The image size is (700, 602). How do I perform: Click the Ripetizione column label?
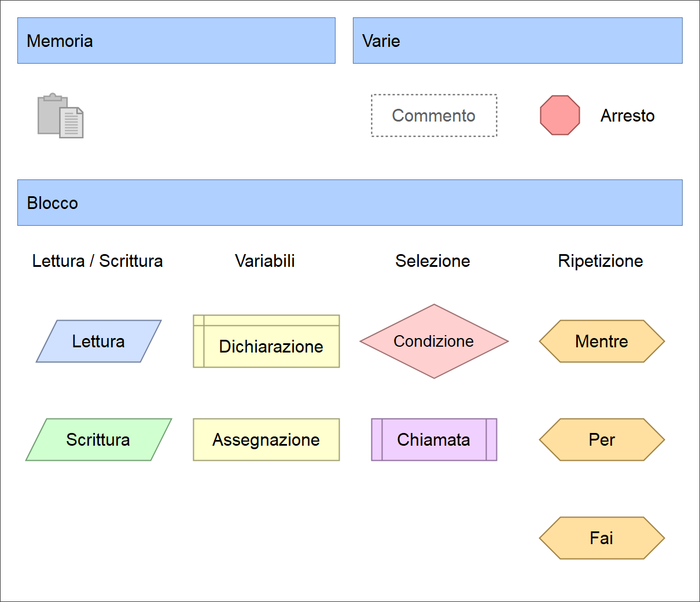point(600,261)
